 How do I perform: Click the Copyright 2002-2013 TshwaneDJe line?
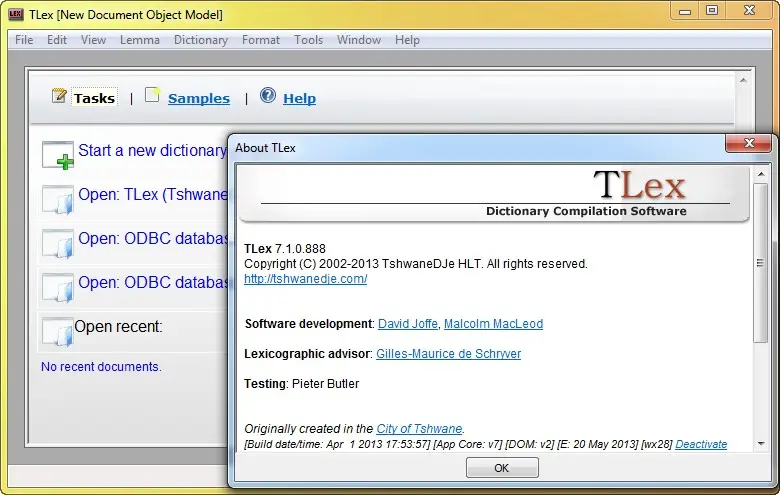416,264
